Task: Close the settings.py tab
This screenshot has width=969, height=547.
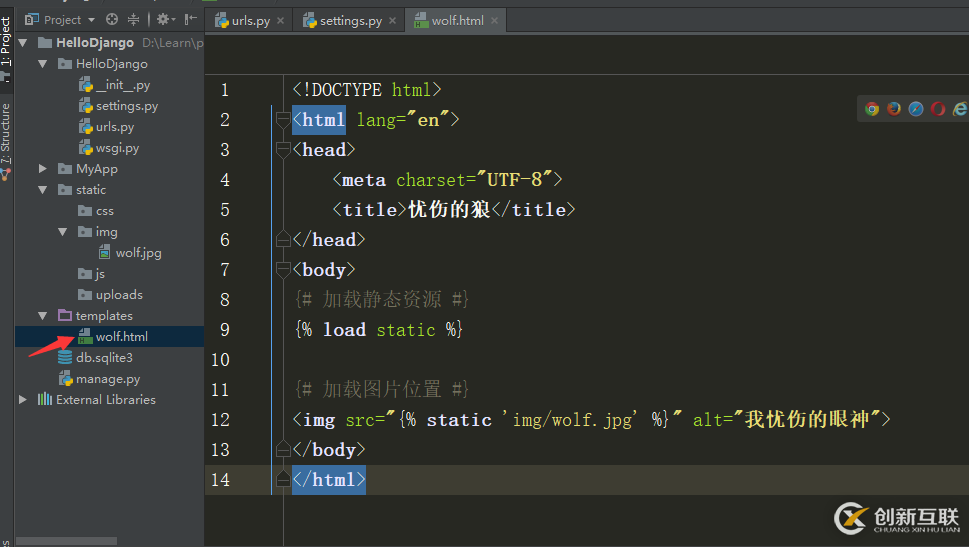Action: [x=392, y=20]
